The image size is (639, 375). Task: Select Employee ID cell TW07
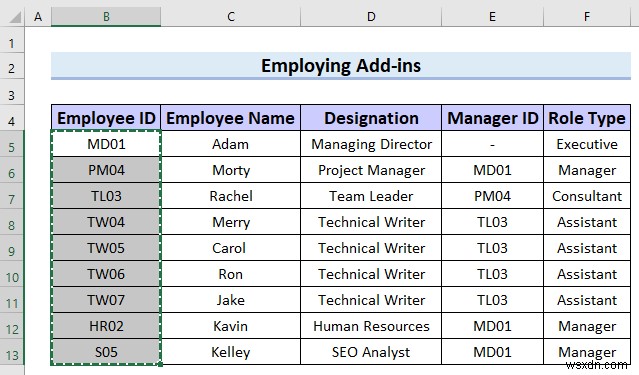pos(106,300)
